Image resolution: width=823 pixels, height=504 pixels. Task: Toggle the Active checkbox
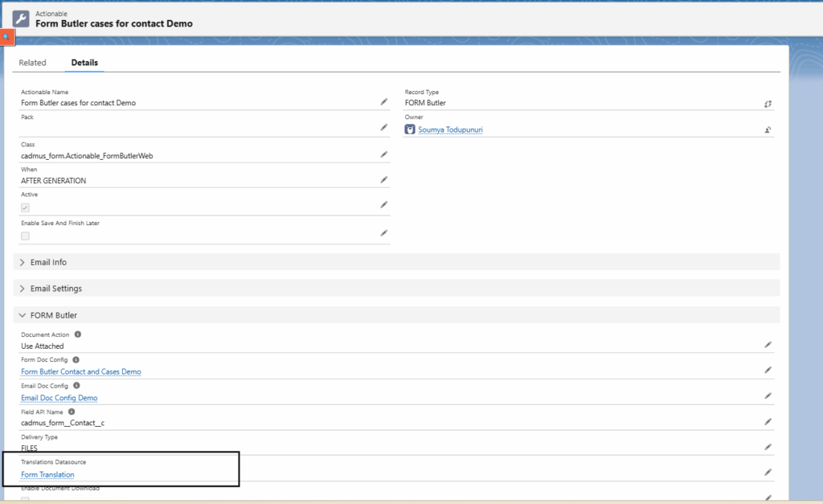(24, 206)
